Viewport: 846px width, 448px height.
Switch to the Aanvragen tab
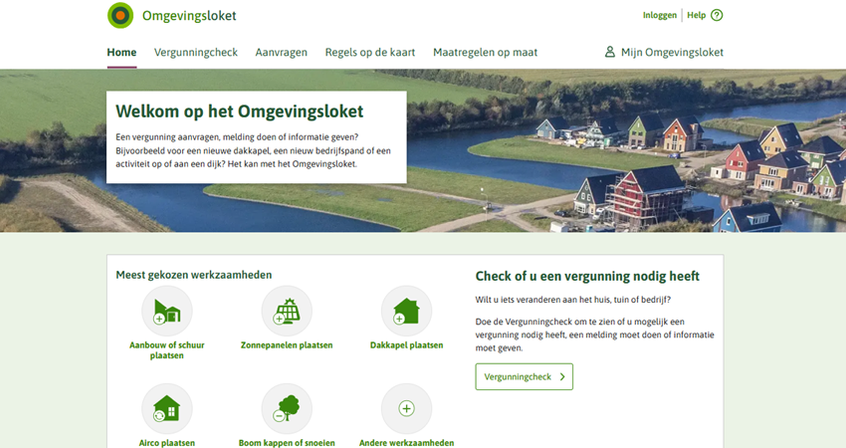tap(281, 52)
